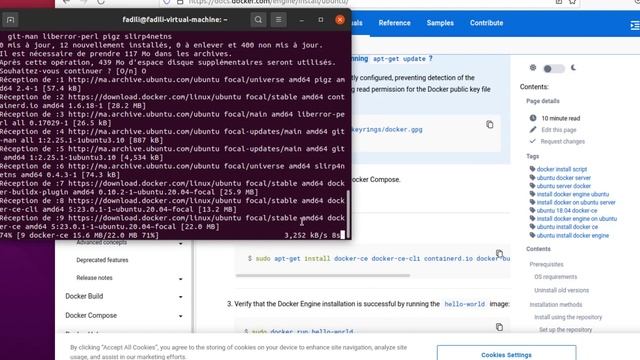Jump to Uninstall old versions in the contents
The image size is (640, 360).
click(561, 290)
